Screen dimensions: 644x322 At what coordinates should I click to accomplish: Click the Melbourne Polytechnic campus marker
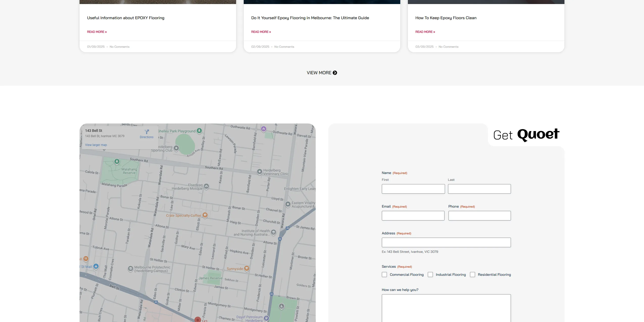[131, 269]
